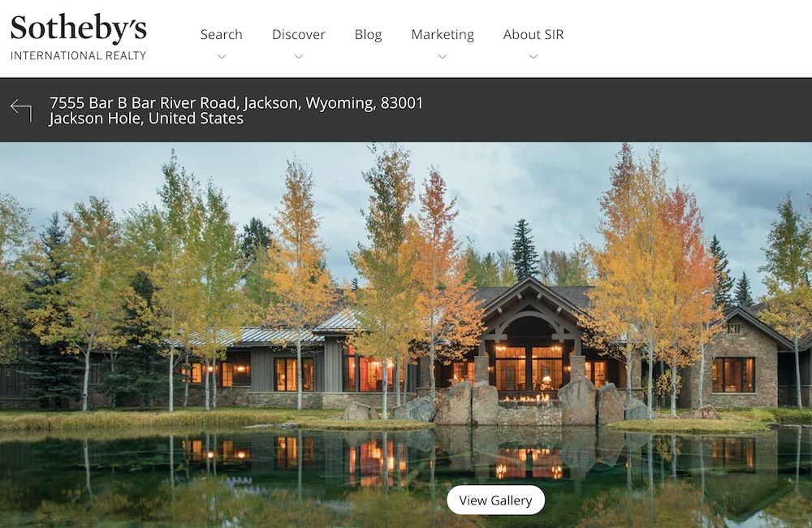Viewport: 812px width, 528px height.
Task: Open the About SIR menu
Action: [x=533, y=34]
